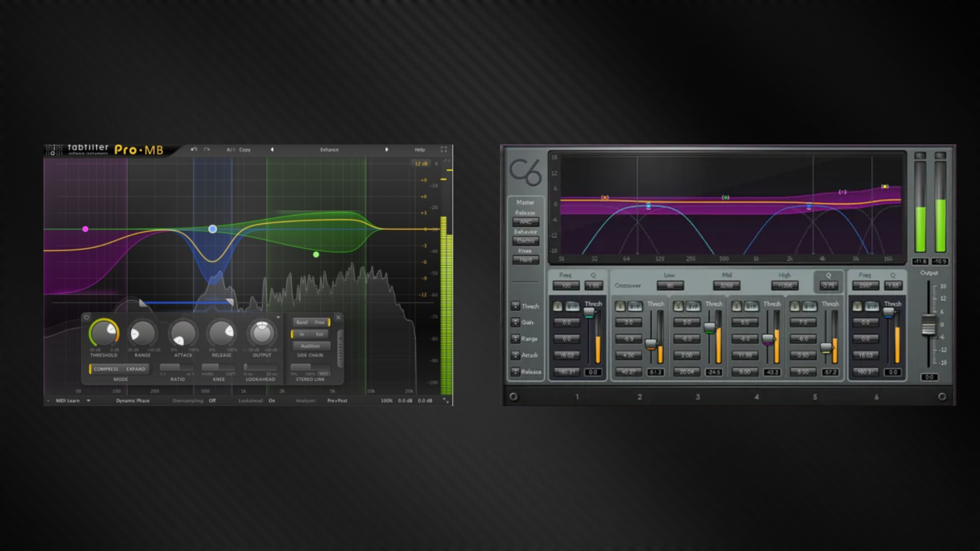Viewport: 980px width, 551px height.
Task: Click the ARC Master Release button in C6
Action: tap(526, 222)
